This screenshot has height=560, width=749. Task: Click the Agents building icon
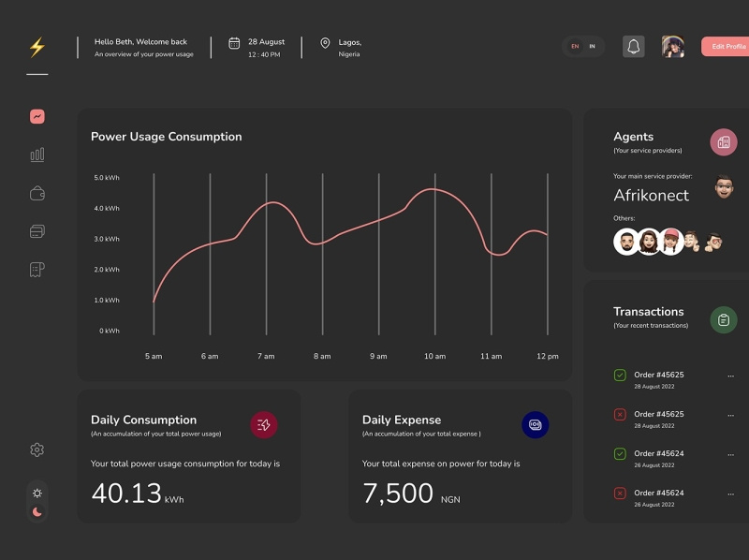click(724, 142)
